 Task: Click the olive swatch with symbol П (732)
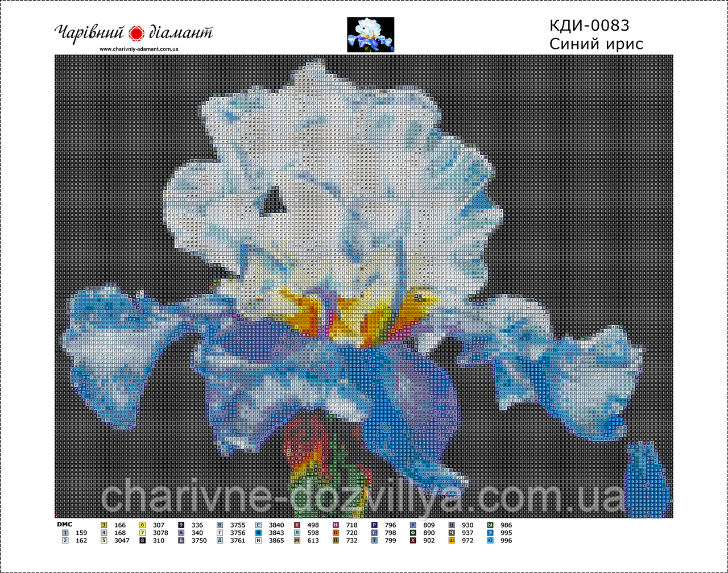(336, 541)
